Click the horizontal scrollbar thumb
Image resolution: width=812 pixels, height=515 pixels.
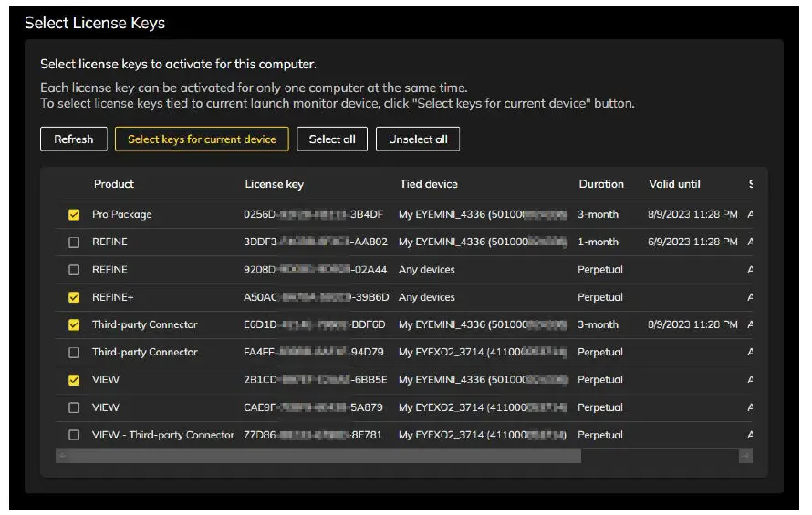[325, 456]
